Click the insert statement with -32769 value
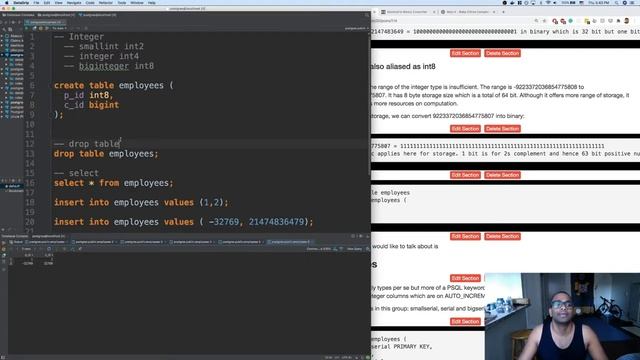Viewport: 640px width, 360px height. point(183,222)
